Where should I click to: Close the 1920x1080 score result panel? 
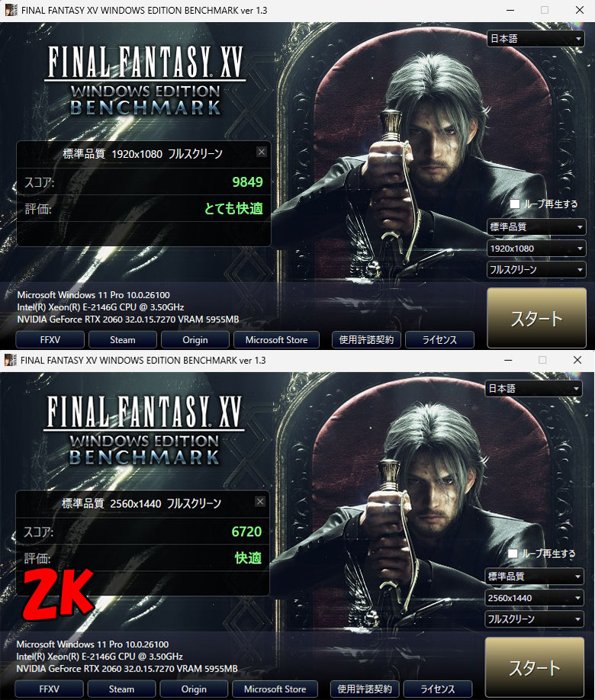(262, 153)
